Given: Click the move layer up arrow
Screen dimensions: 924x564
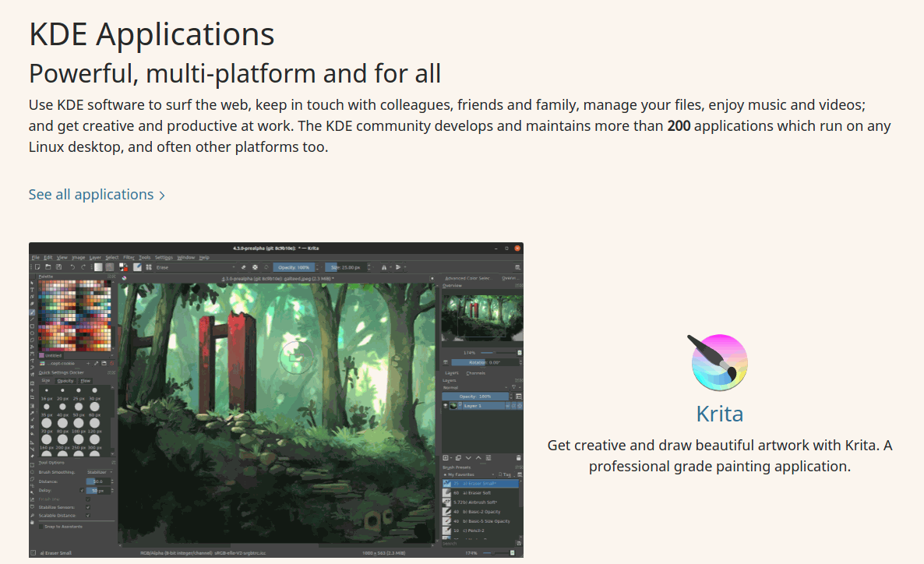Looking at the screenshot, I should [x=478, y=458].
